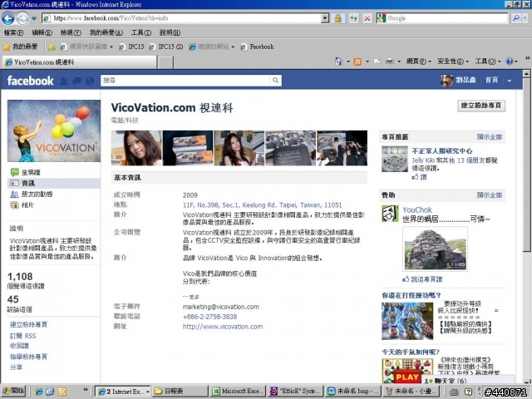Click the phone number +886-2-2758-3838 link
The height and width of the screenshot is (399, 532).
point(209,317)
